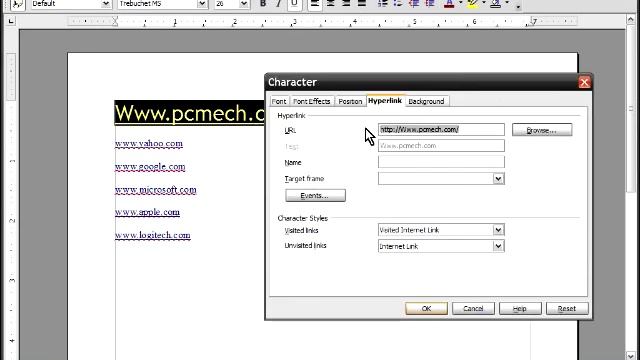The width and height of the screenshot is (640, 360).
Task: Click the scroll up arrow of document
Action: point(631,19)
